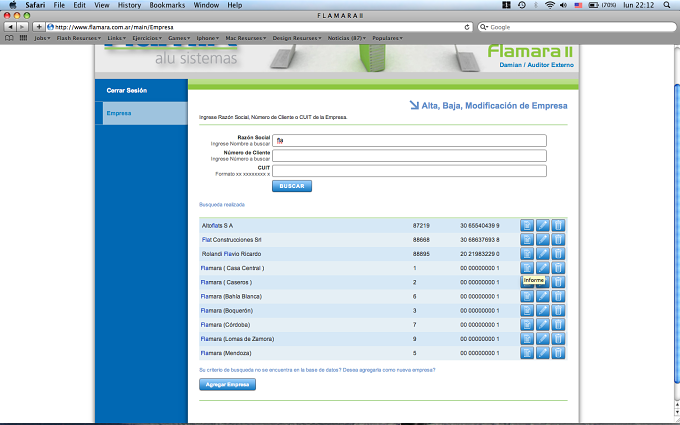Open the Bookmarks menu in the menu bar
This screenshot has width=680, height=425.
167,5
